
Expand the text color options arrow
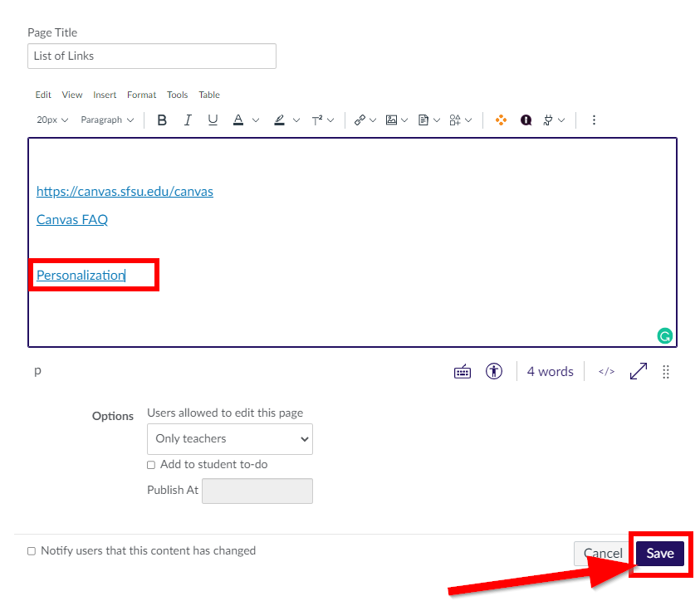[x=256, y=120]
